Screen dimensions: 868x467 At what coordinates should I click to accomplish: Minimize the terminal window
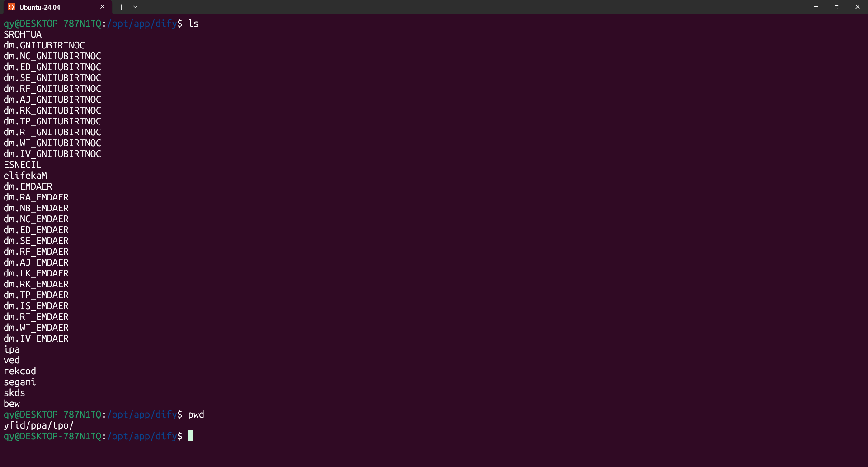(816, 7)
